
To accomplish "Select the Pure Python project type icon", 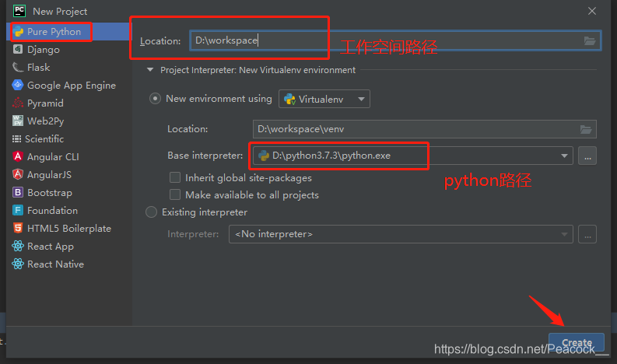I will 19,32.
